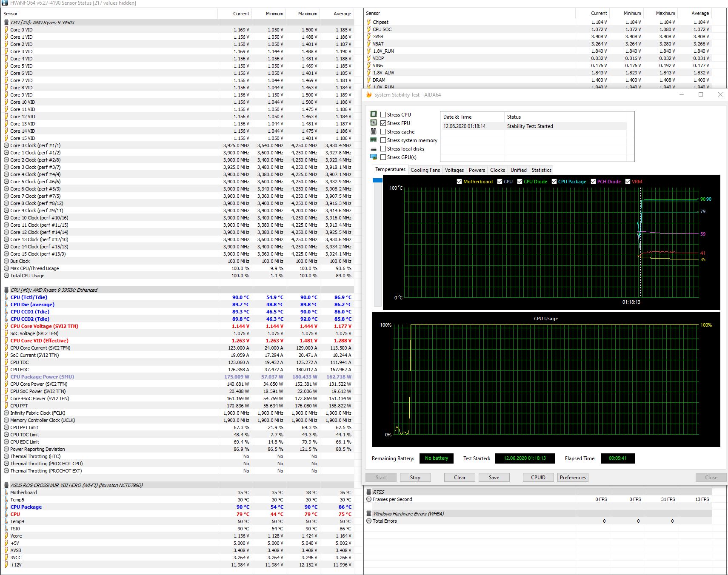Check the Stress local disks option
The height and width of the screenshot is (575, 728).
coord(383,149)
